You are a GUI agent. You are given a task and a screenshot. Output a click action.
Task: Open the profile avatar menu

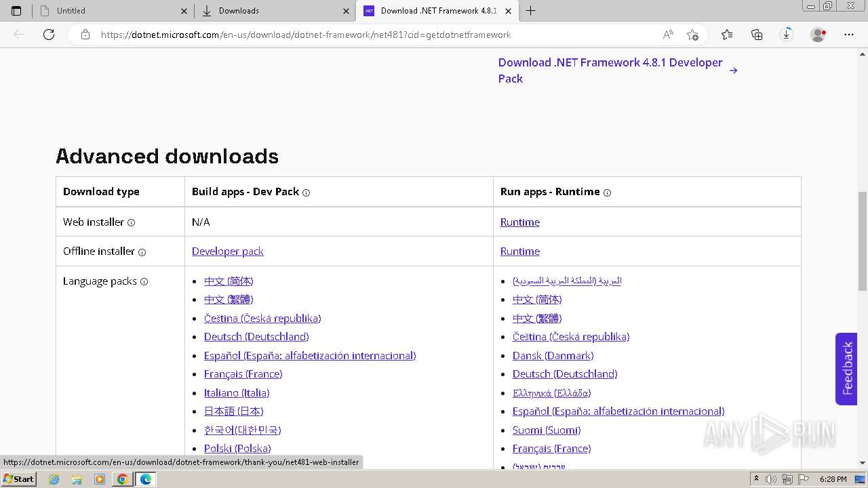(818, 35)
